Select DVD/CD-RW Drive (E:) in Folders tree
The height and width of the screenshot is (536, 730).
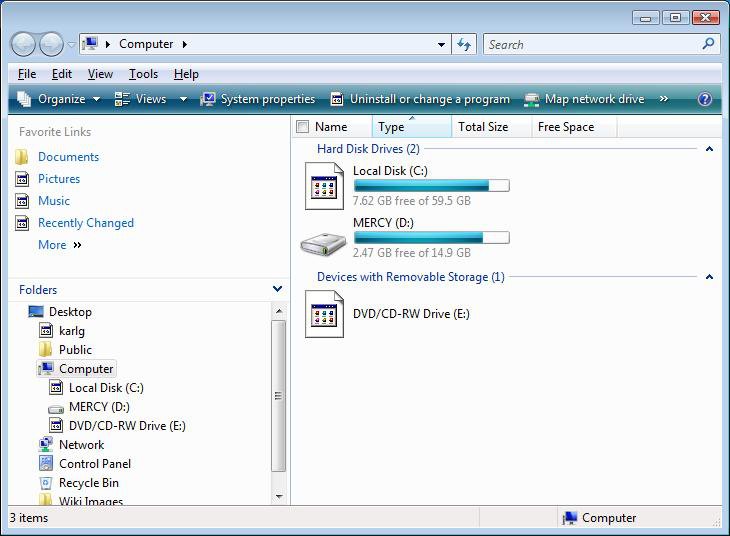[127, 426]
